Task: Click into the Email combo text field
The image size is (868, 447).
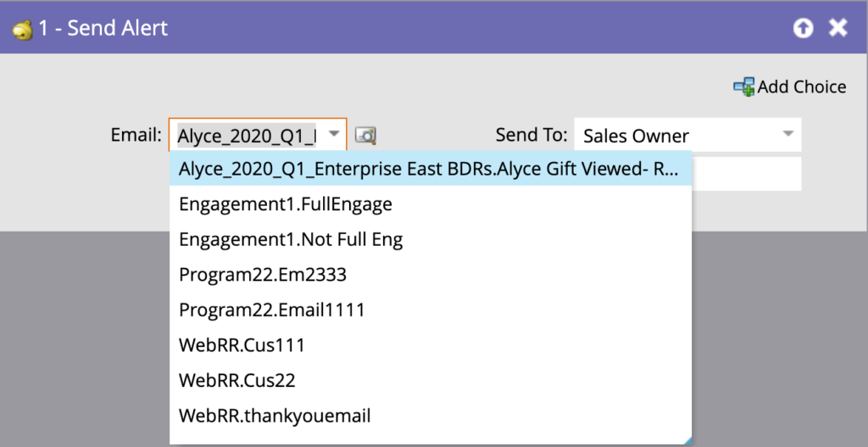Action: (246, 135)
